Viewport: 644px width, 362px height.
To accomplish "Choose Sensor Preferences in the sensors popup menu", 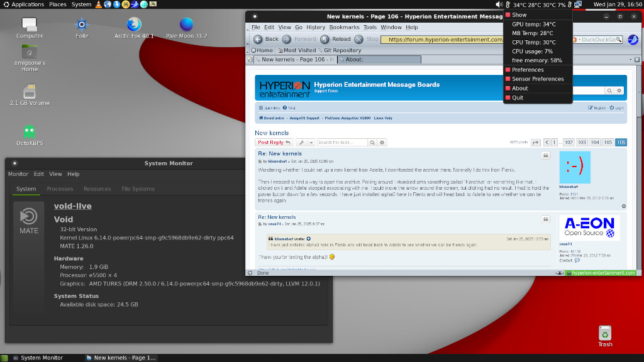I will tap(538, 79).
